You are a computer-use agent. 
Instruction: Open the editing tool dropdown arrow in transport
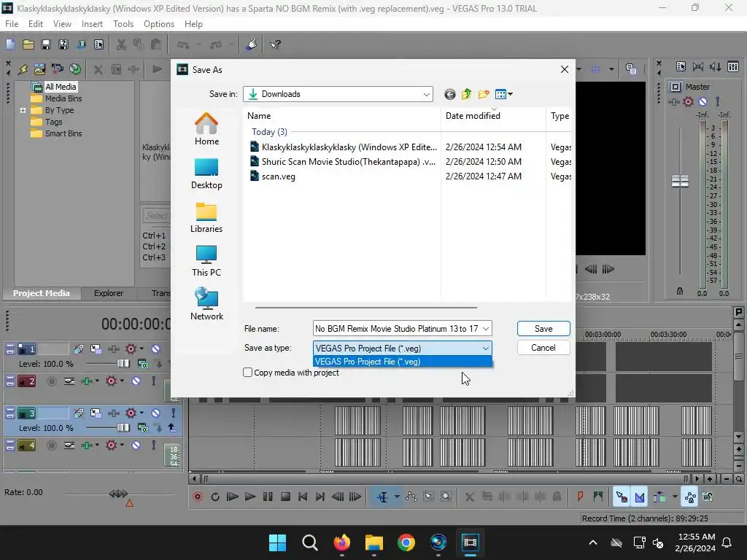click(x=397, y=497)
